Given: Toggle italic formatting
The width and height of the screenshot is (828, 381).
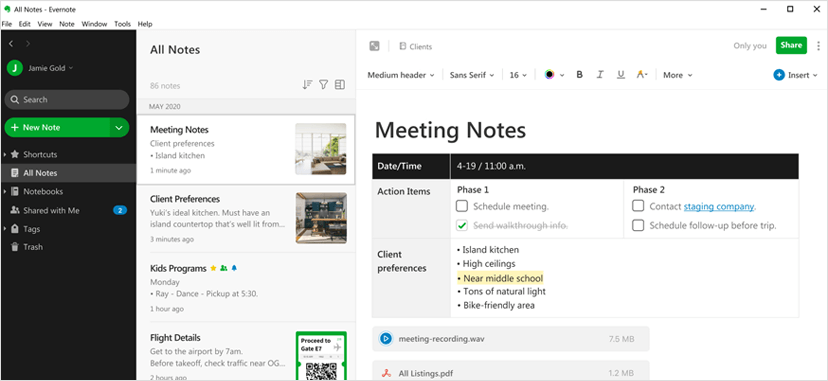Looking at the screenshot, I should (x=600, y=75).
